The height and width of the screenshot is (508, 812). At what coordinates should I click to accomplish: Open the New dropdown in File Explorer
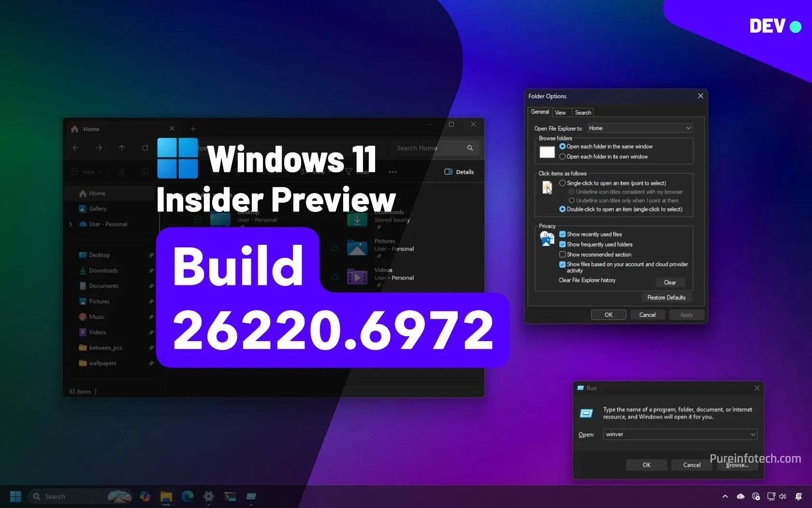click(87, 172)
